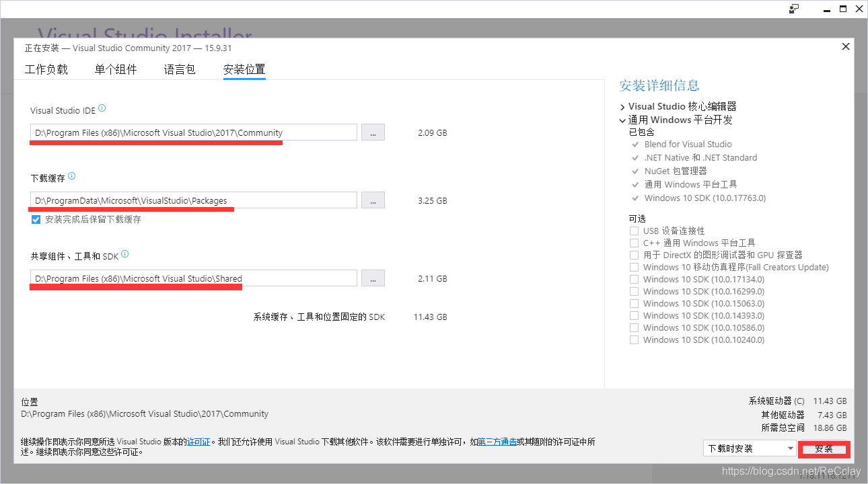Select the 安装位置 tab
The width and height of the screenshot is (868, 484).
click(244, 69)
